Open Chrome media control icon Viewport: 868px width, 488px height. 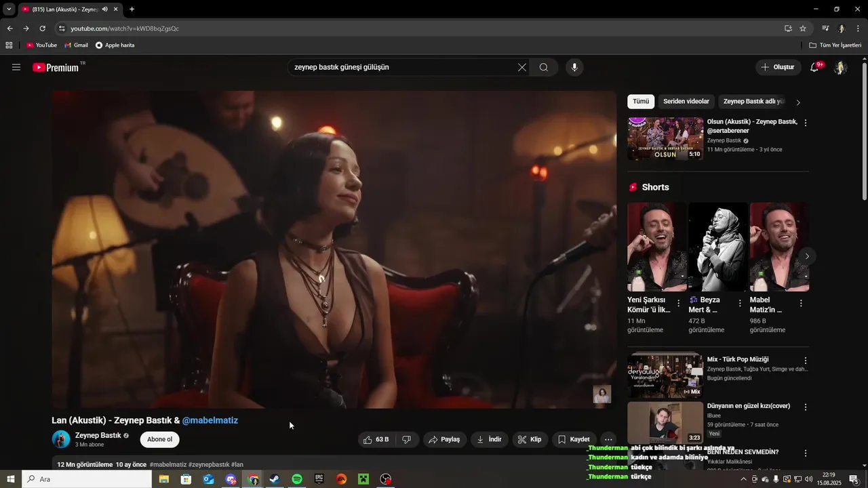825,28
